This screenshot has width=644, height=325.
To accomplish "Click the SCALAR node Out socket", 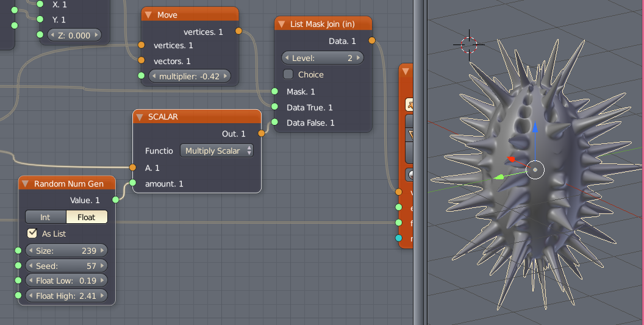I will 262,133.
